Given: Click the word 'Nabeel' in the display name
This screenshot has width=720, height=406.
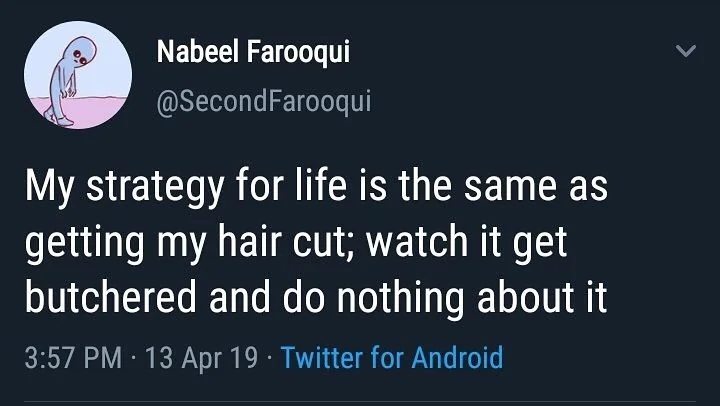Looking at the screenshot, I should [x=197, y=51].
